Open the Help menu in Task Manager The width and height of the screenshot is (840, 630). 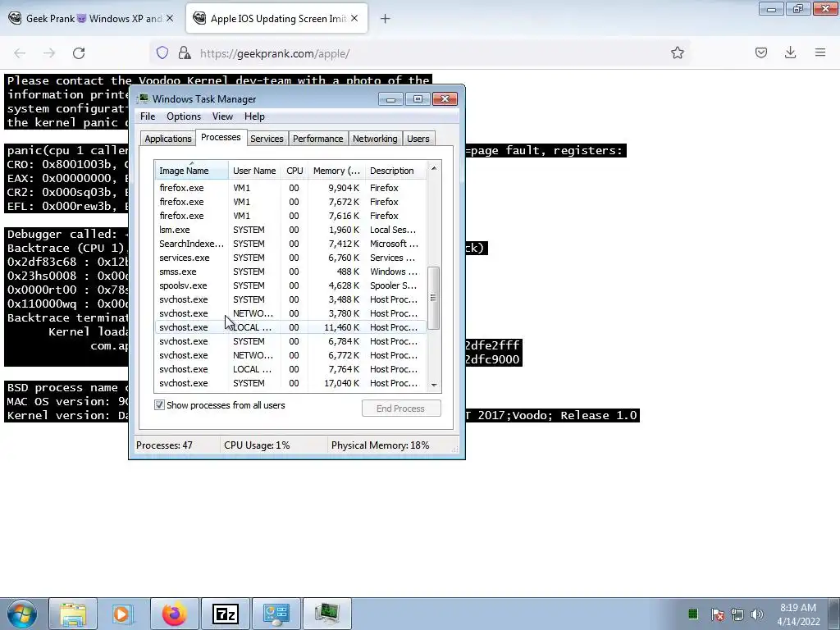tap(254, 116)
